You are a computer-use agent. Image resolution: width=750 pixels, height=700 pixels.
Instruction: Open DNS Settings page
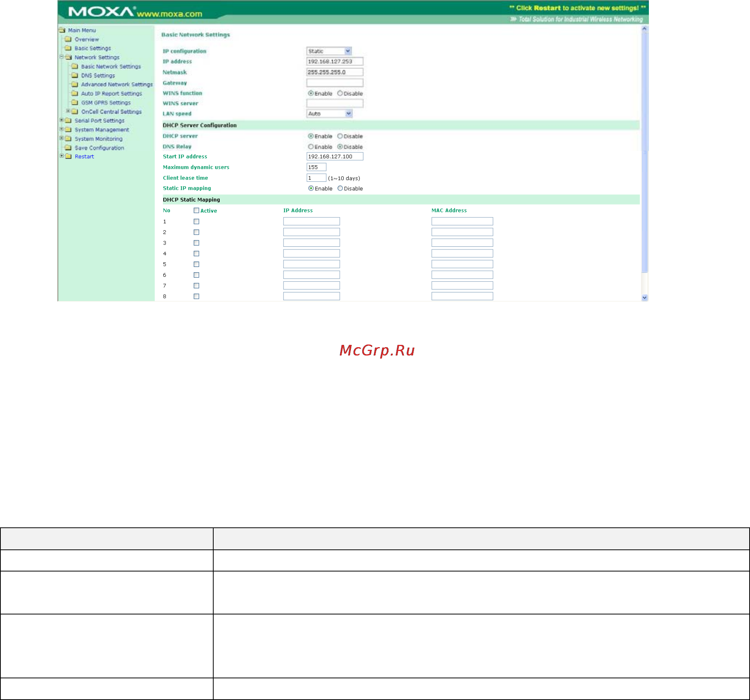pyautogui.click(x=98, y=76)
